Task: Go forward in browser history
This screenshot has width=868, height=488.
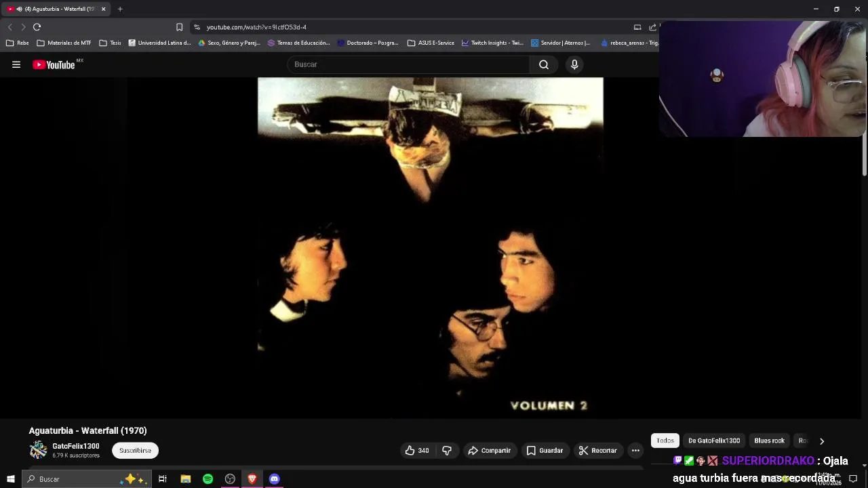Action: click(x=23, y=27)
